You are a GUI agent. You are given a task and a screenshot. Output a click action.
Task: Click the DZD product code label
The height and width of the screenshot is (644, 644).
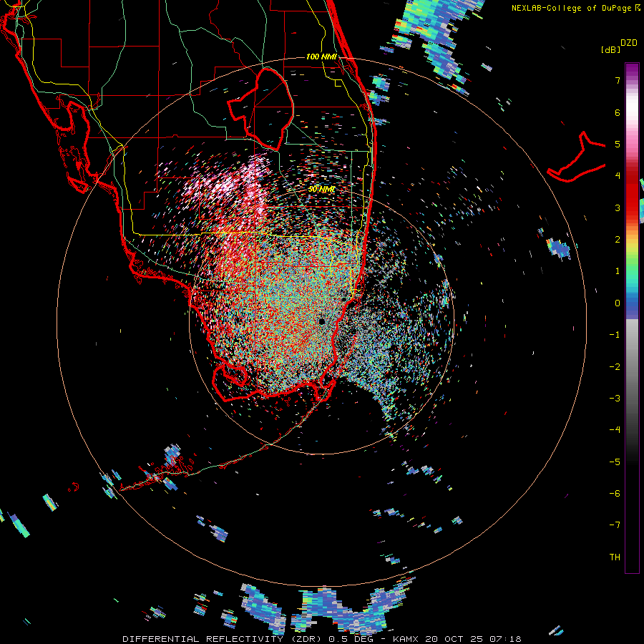tap(629, 43)
